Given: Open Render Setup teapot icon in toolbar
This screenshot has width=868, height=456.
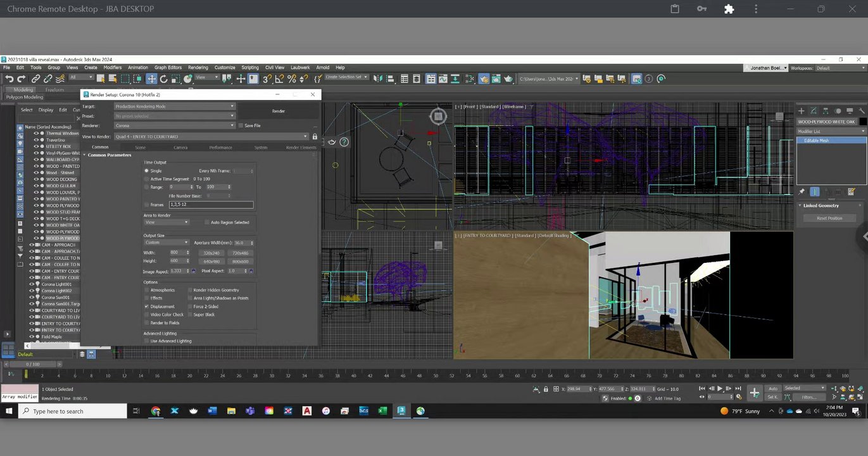Looking at the screenshot, I should point(484,79).
